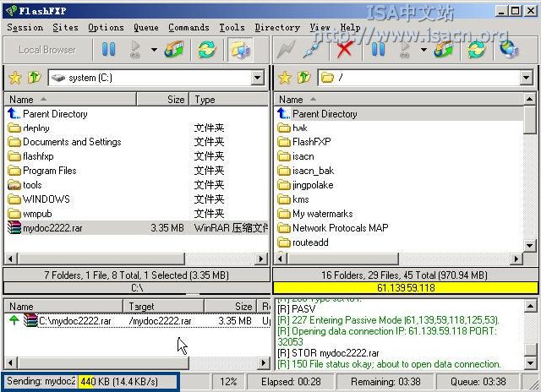The height and width of the screenshot is (392, 541).
Task: Click local pane favorites star icon
Action: 15,78
